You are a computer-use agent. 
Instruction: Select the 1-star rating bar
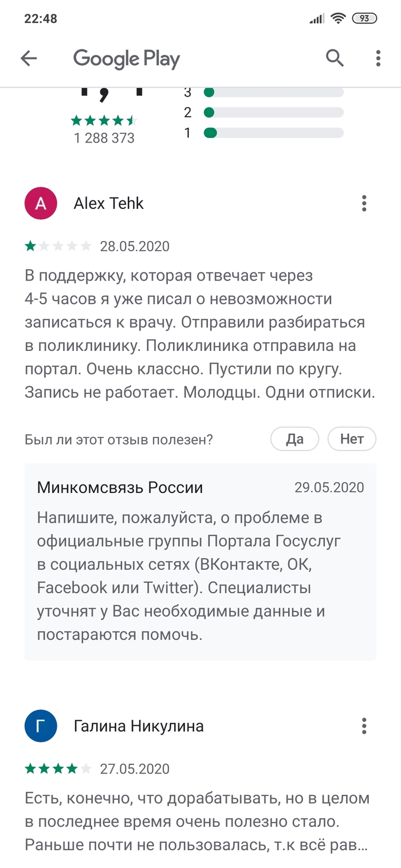point(273,133)
